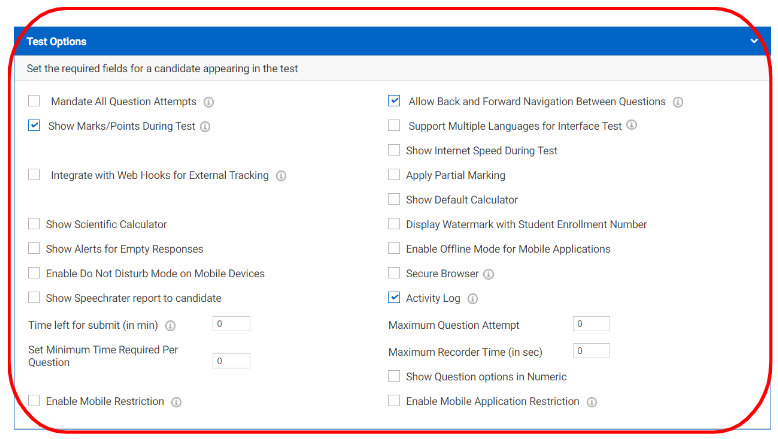This screenshot has width=778, height=439.
Task: Open info icon next to Show Marks/Points During Test
Action: point(205,127)
